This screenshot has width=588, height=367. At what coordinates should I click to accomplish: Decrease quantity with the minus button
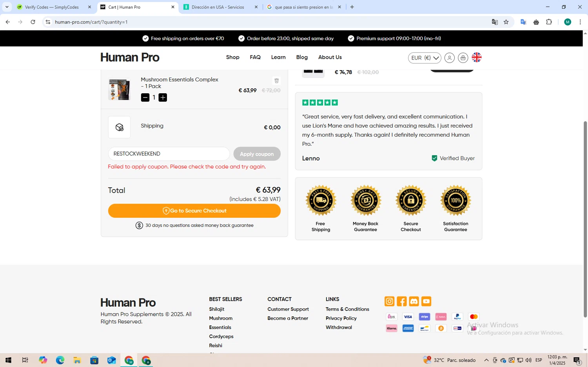pos(145,98)
